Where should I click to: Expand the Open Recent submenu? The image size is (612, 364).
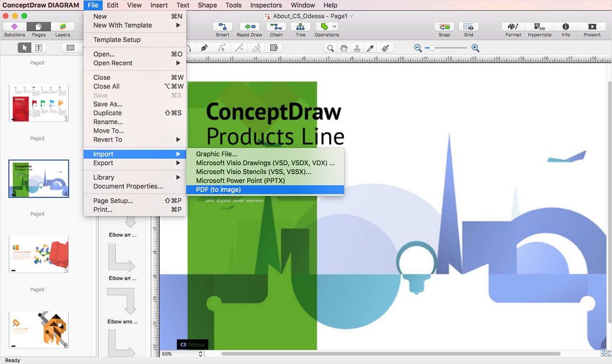(x=135, y=63)
